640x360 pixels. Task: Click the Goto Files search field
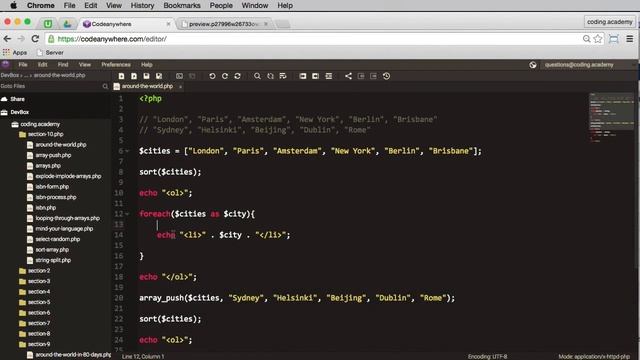click(51, 86)
